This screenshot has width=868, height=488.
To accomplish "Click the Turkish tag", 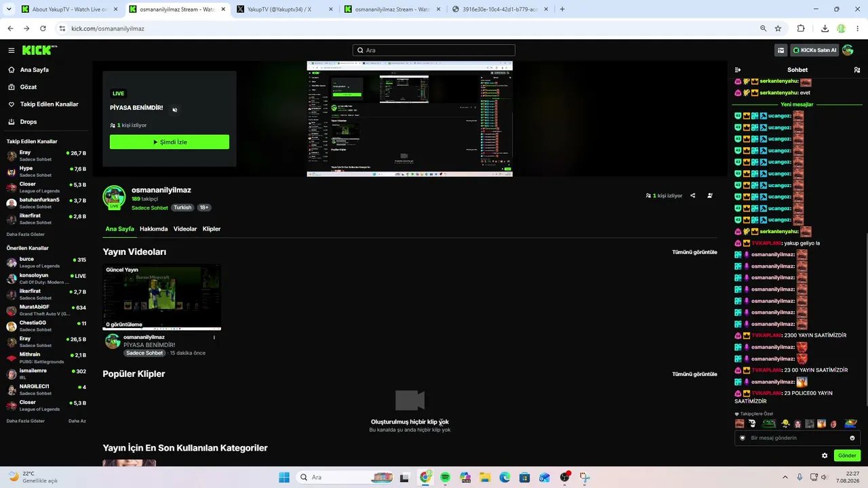I will [x=182, y=207].
